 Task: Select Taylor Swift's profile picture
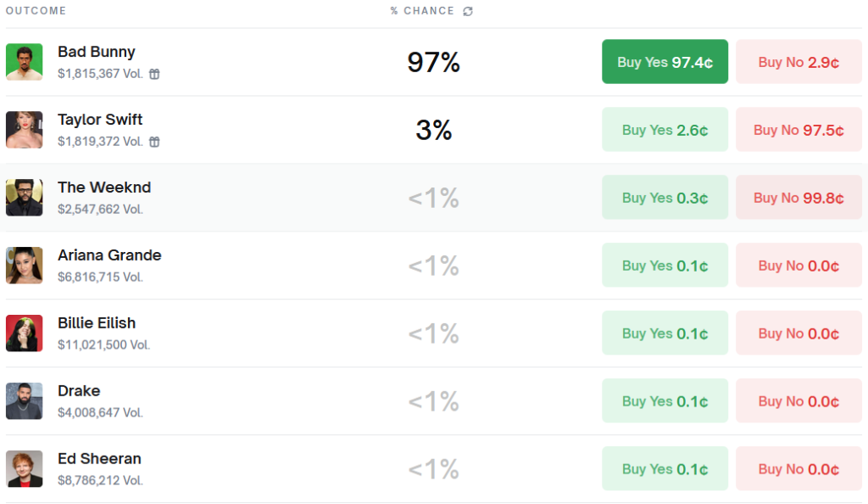click(24, 130)
